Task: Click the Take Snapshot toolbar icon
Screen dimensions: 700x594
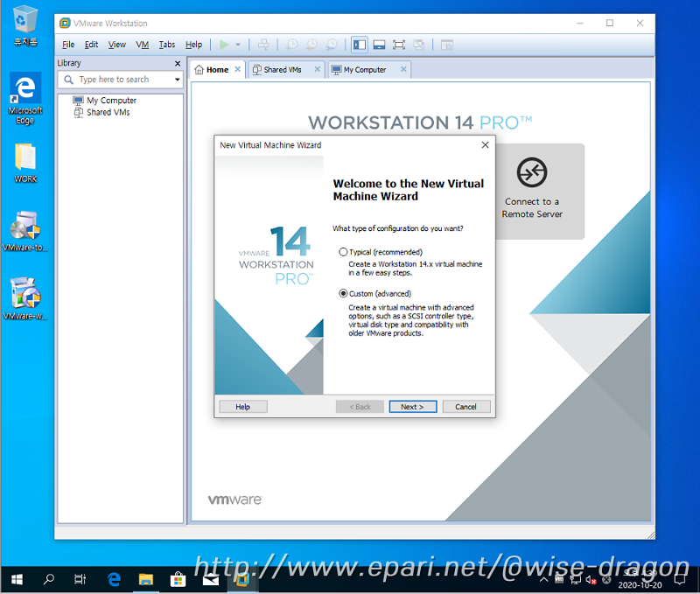Action: (x=292, y=45)
